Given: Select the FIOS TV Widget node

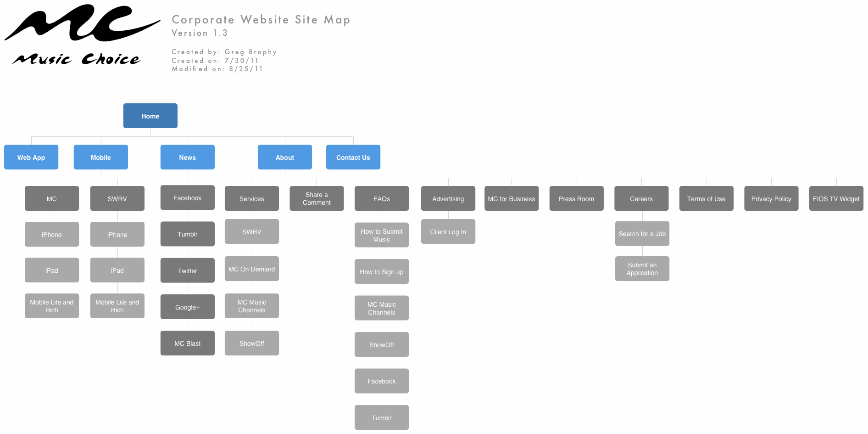Looking at the screenshot, I should pos(836,198).
